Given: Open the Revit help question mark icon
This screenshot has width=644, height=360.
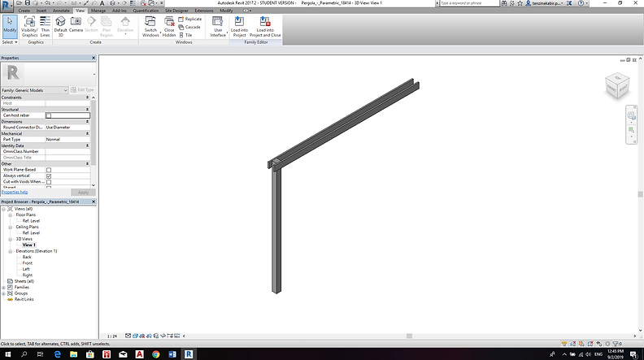Looking at the screenshot, I should point(581,3).
